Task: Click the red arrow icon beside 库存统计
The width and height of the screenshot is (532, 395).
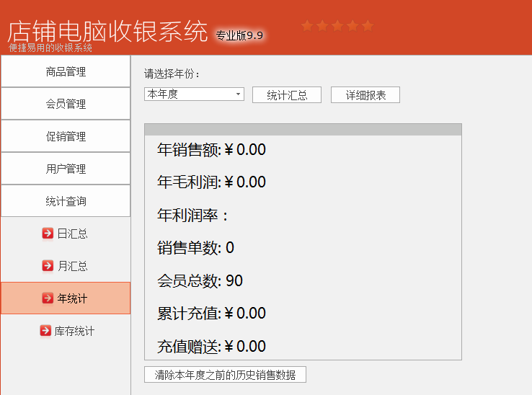Action: 45,331
